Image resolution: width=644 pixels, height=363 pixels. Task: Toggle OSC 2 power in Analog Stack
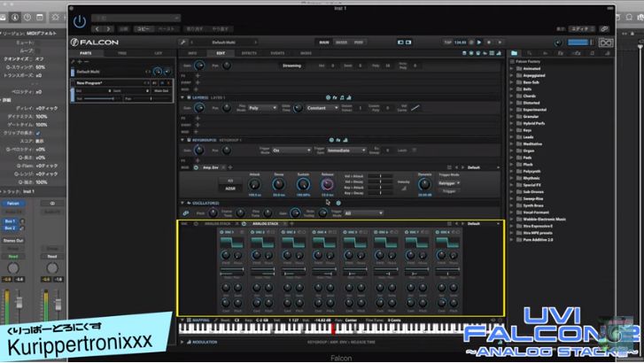click(x=252, y=232)
